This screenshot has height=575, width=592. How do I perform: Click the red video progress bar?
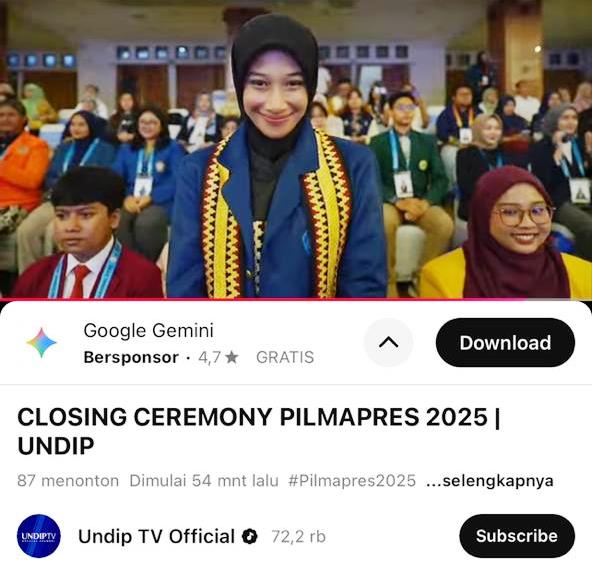[x=296, y=299]
